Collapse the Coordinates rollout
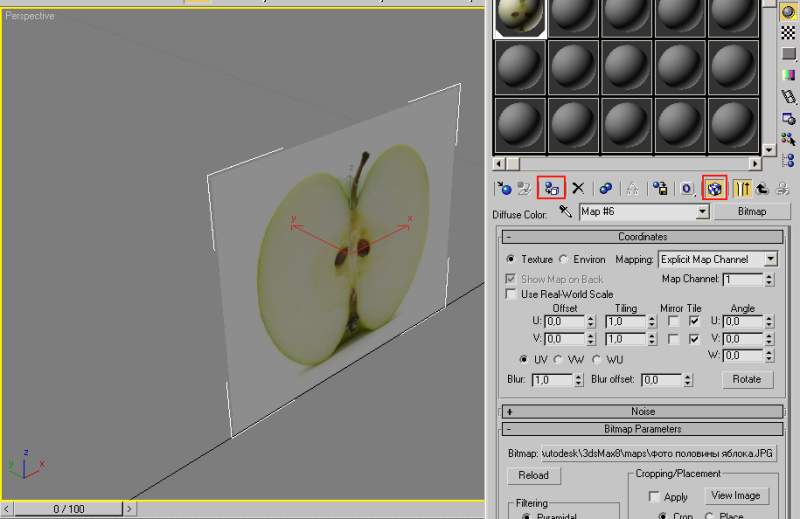 point(642,237)
